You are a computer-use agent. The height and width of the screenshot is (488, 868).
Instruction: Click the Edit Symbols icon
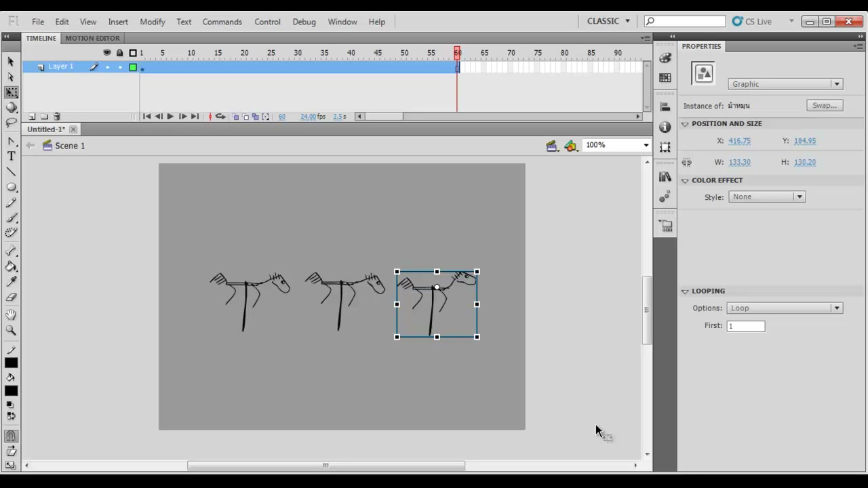(571, 146)
